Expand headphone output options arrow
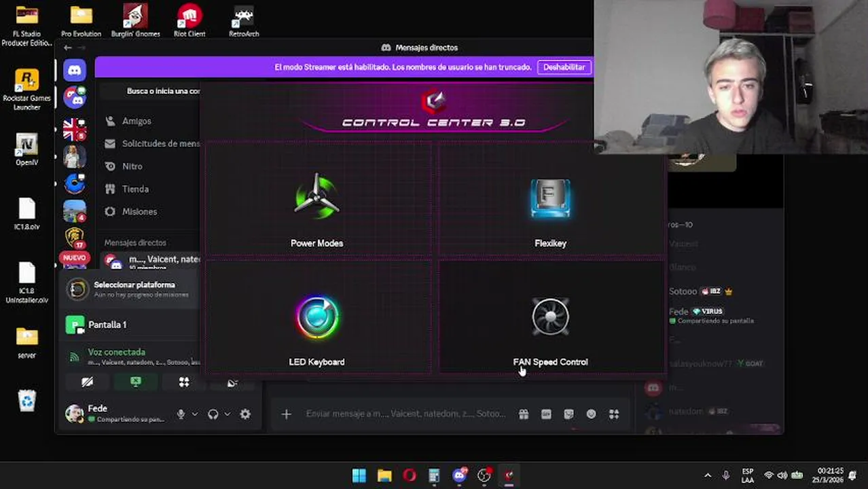The image size is (868, 489). click(228, 414)
